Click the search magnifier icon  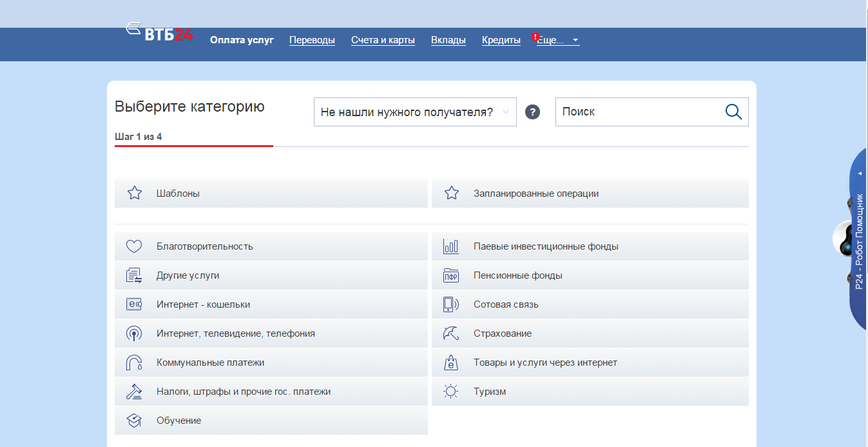click(733, 112)
